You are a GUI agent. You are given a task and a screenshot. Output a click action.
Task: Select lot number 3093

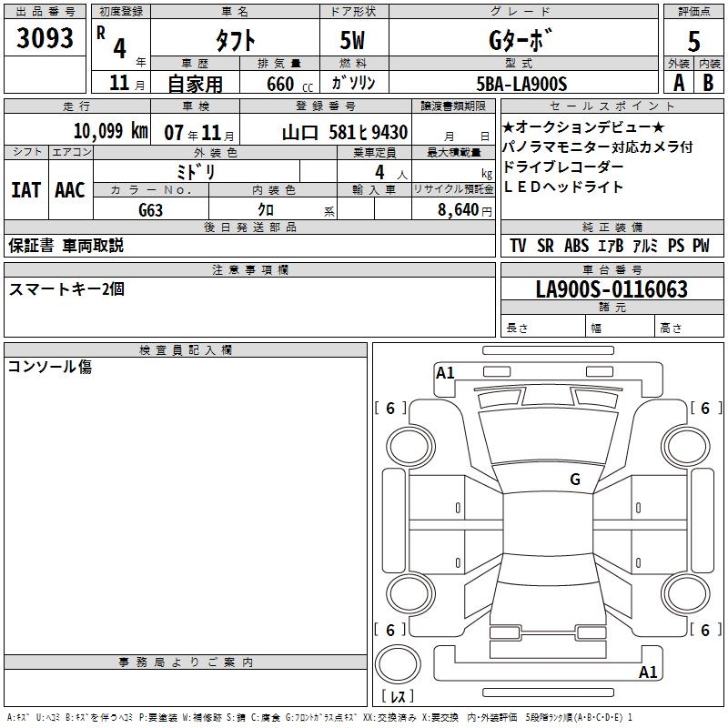coord(45,38)
